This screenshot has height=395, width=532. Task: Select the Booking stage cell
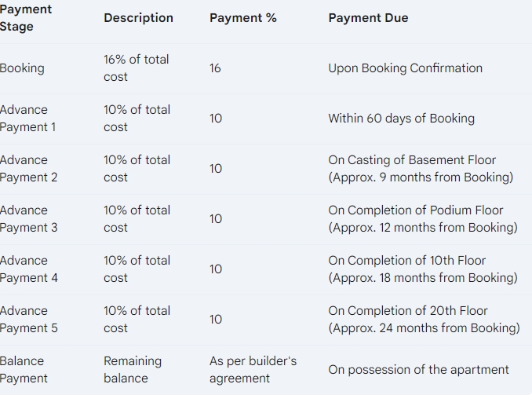click(22, 68)
